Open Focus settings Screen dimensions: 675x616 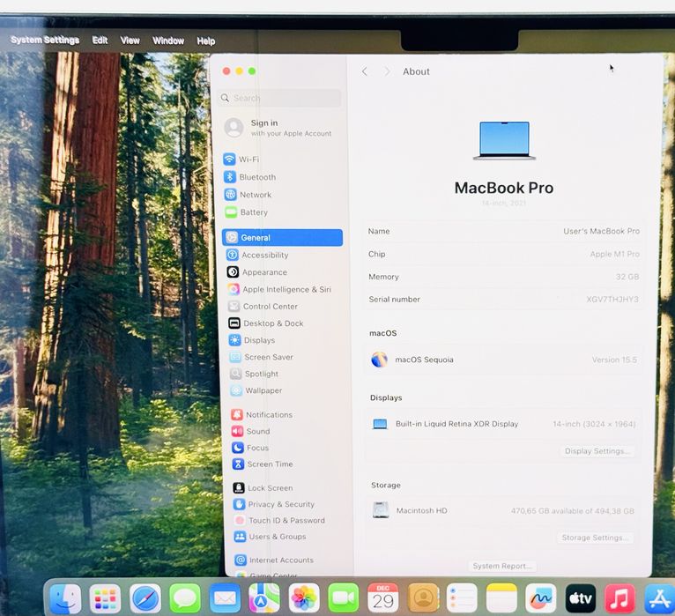coord(250,448)
